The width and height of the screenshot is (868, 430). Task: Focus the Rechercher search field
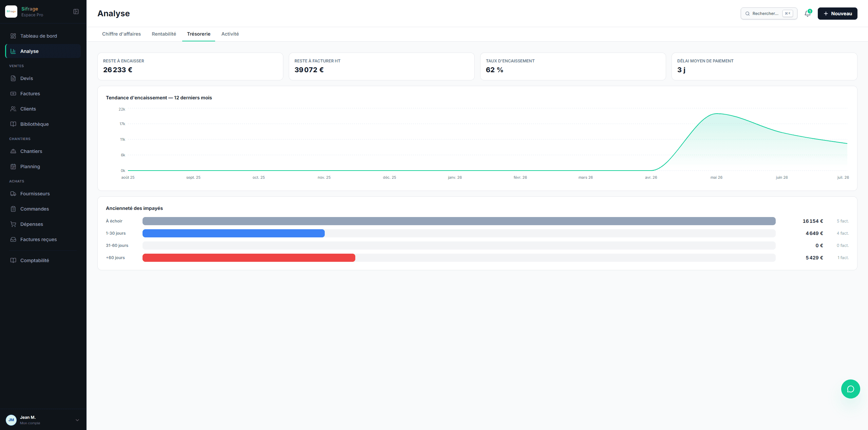pyautogui.click(x=769, y=14)
